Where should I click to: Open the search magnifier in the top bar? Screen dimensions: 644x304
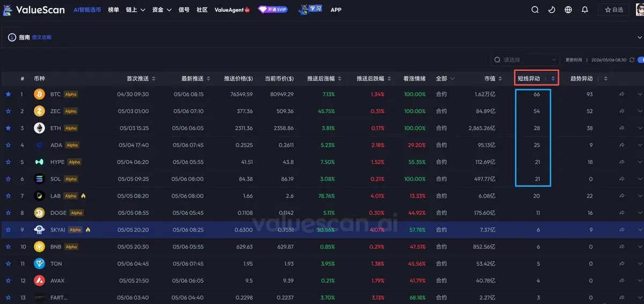tap(535, 10)
